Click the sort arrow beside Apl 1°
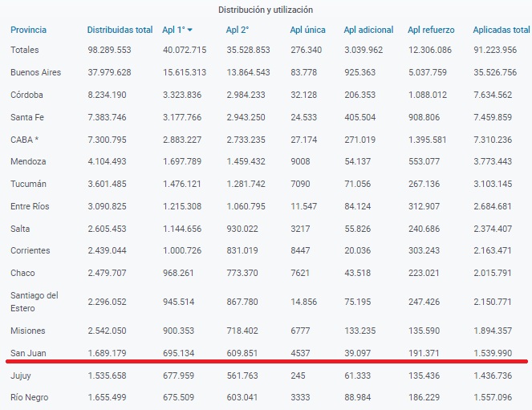The width and height of the screenshot is (532, 410). tap(189, 30)
